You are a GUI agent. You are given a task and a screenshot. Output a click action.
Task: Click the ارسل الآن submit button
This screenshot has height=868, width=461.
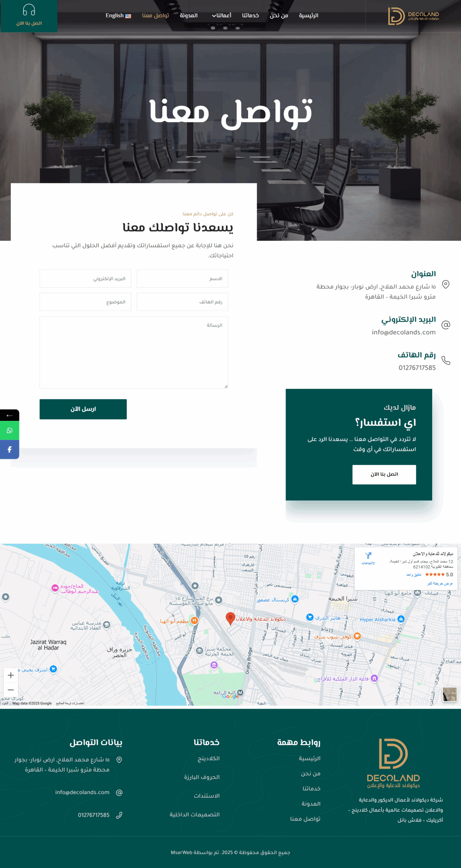[x=83, y=409]
